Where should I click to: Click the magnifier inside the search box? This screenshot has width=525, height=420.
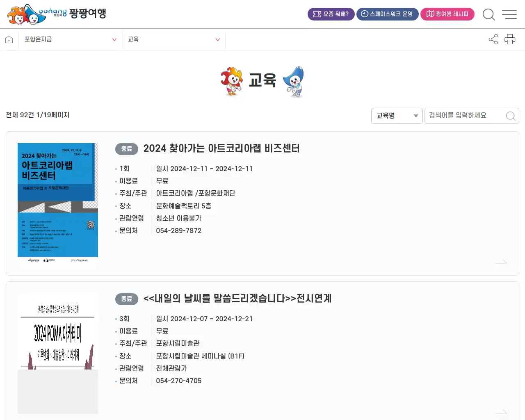[510, 116]
